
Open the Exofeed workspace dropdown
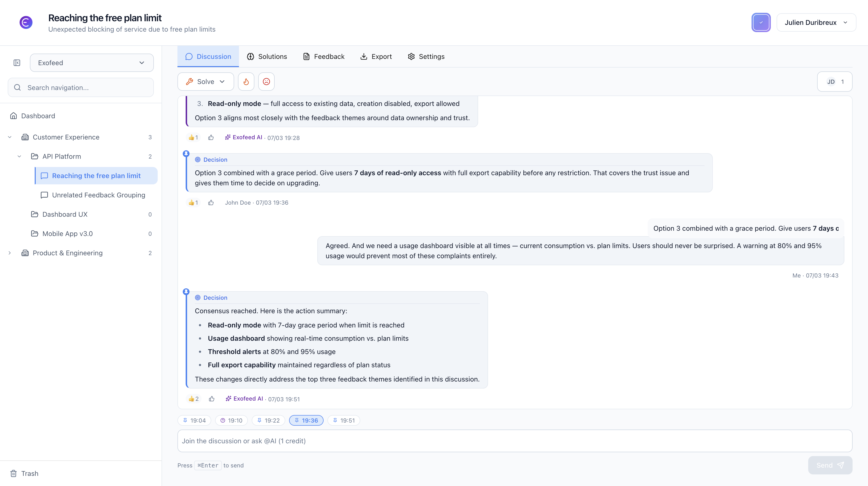pos(92,63)
